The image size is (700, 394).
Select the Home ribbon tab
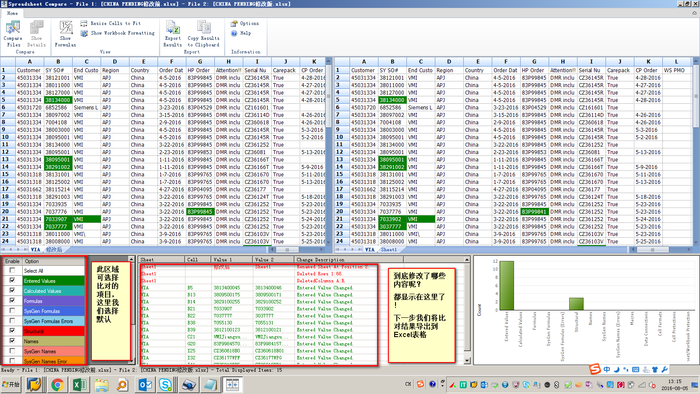pos(12,13)
